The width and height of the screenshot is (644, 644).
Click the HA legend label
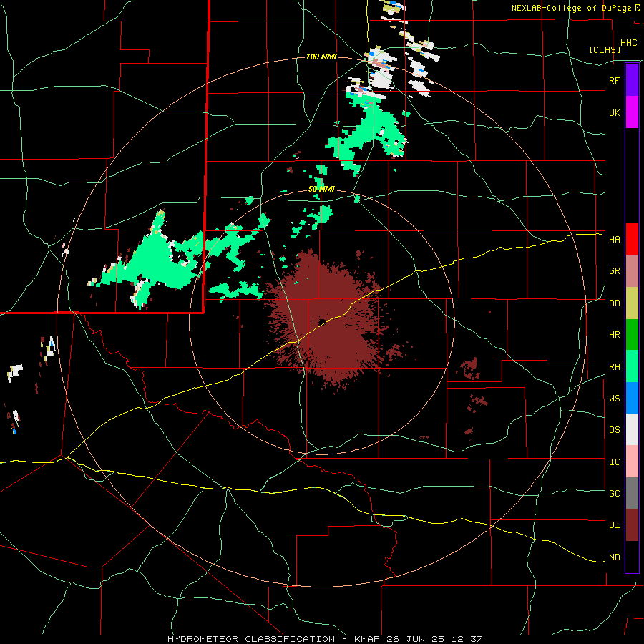(614, 239)
